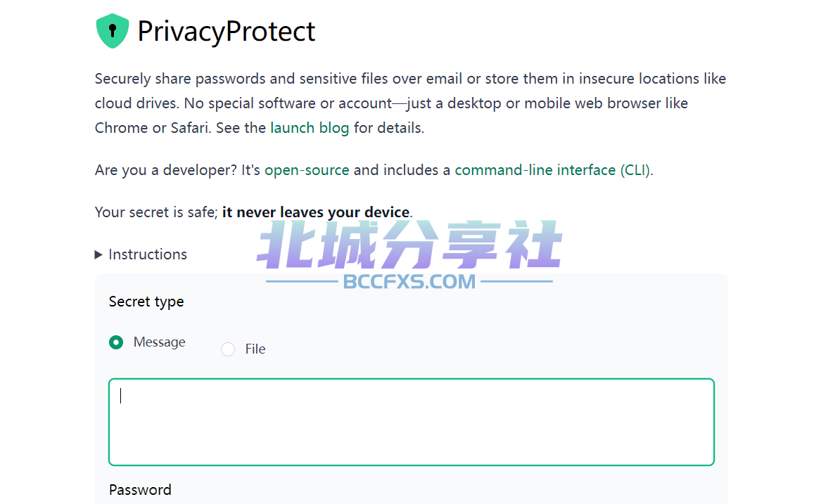The image size is (821, 504).
Task: Click the BCCFXS.COM watermark text
Action: (x=409, y=282)
